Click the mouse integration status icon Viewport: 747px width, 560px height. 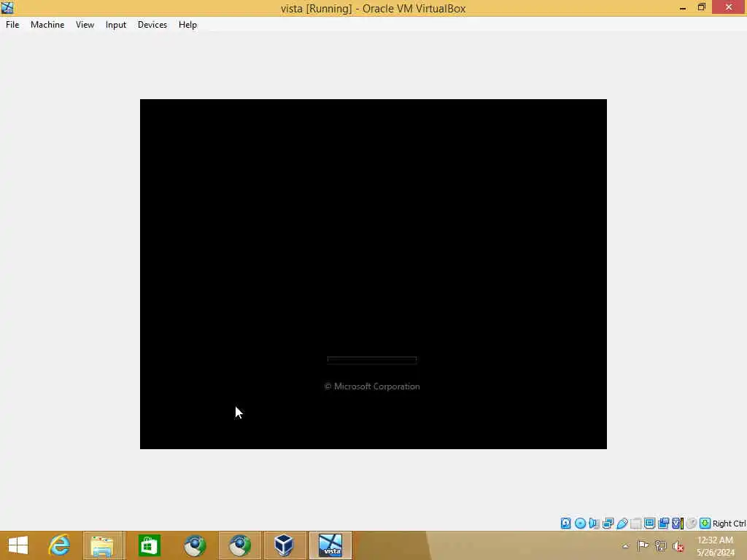pyautogui.click(x=692, y=524)
